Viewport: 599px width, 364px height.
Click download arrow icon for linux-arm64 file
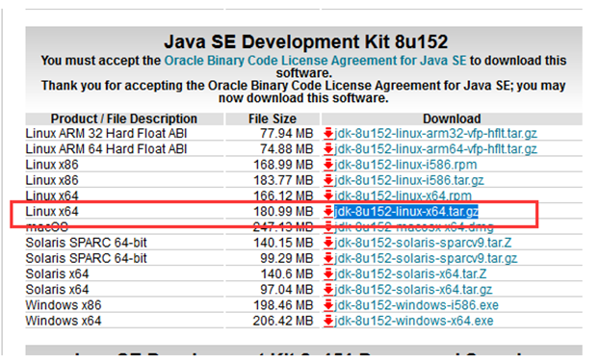[328, 149]
